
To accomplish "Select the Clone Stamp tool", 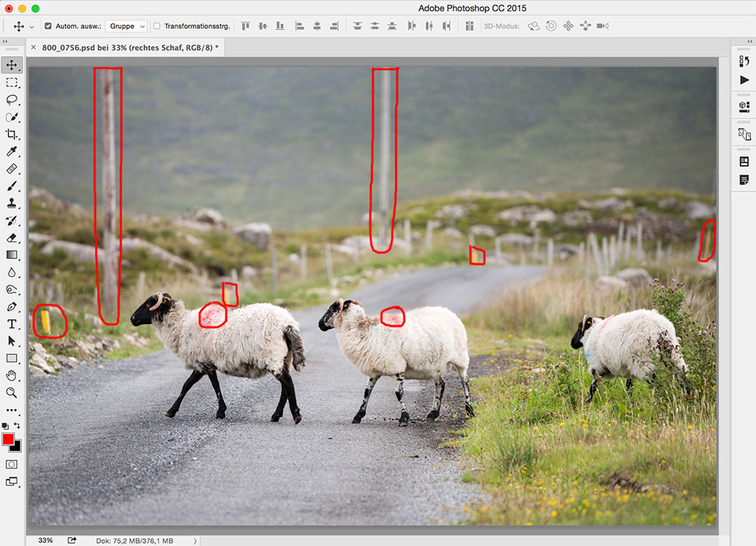I will pyautogui.click(x=11, y=203).
